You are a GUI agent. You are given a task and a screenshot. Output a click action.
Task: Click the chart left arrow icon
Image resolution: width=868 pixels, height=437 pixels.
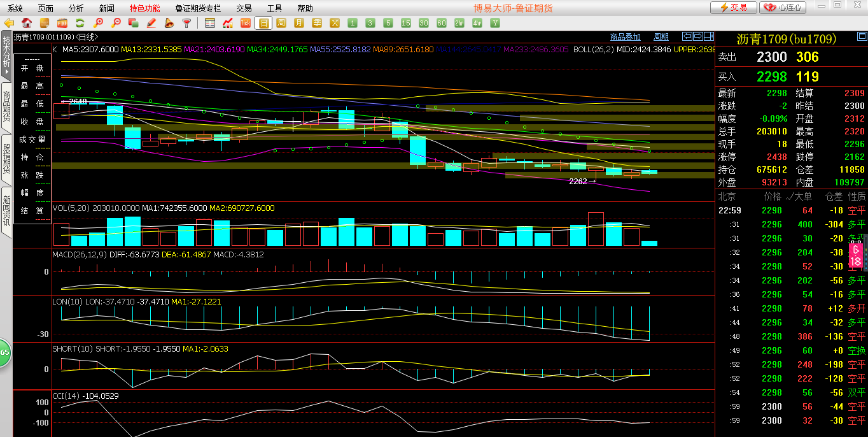[x=687, y=36]
